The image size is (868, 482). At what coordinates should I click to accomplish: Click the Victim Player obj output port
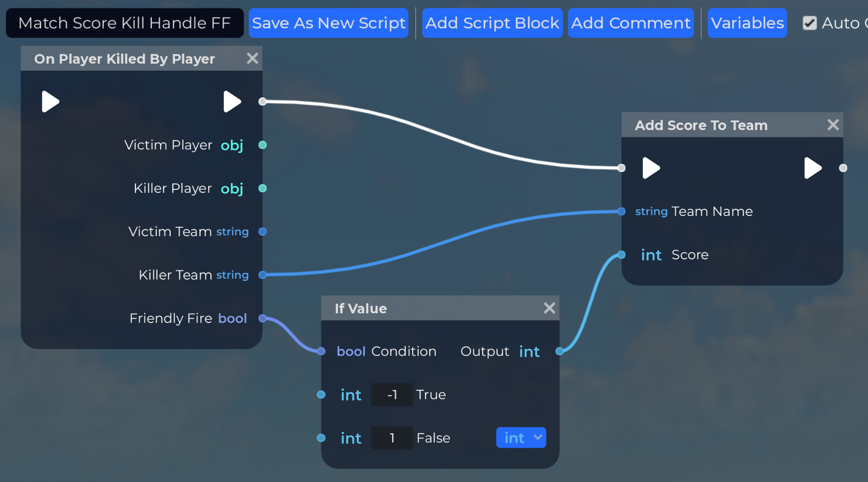coord(262,145)
